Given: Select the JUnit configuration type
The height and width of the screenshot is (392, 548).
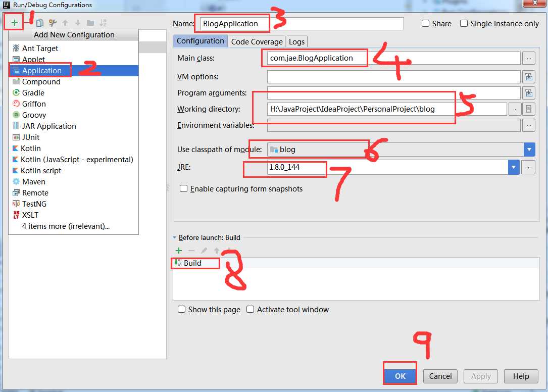Looking at the screenshot, I should tap(73, 137).
